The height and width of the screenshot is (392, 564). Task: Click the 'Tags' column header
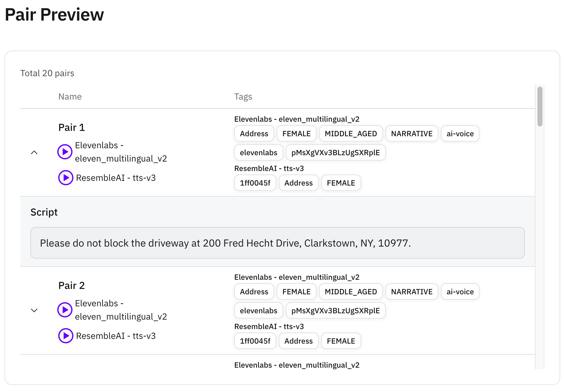coord(243,97)
